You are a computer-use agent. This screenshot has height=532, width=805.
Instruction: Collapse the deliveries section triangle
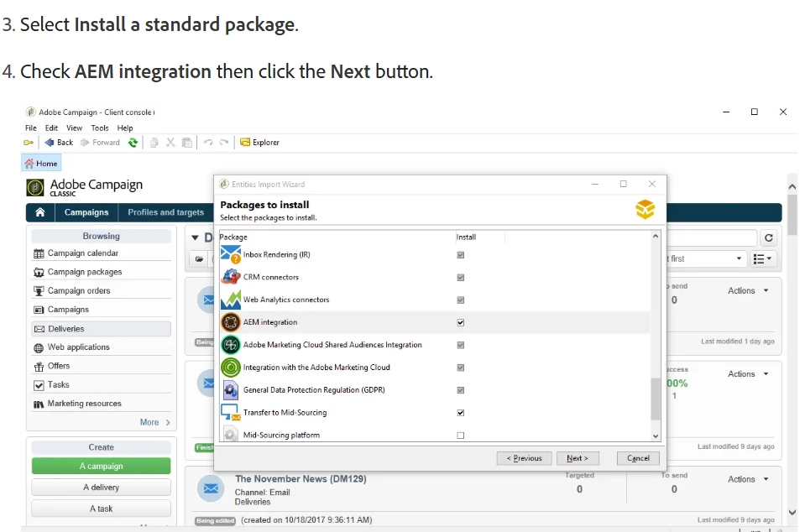tap(195, 237)
